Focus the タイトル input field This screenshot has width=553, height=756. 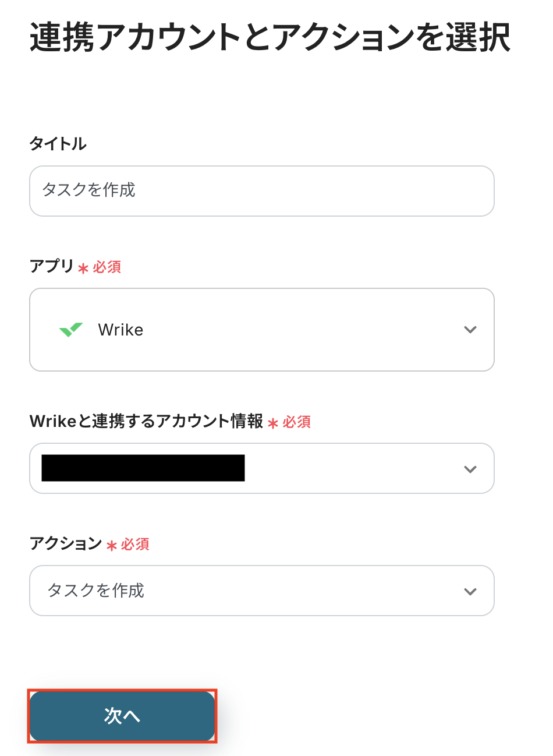click(262, 191)
